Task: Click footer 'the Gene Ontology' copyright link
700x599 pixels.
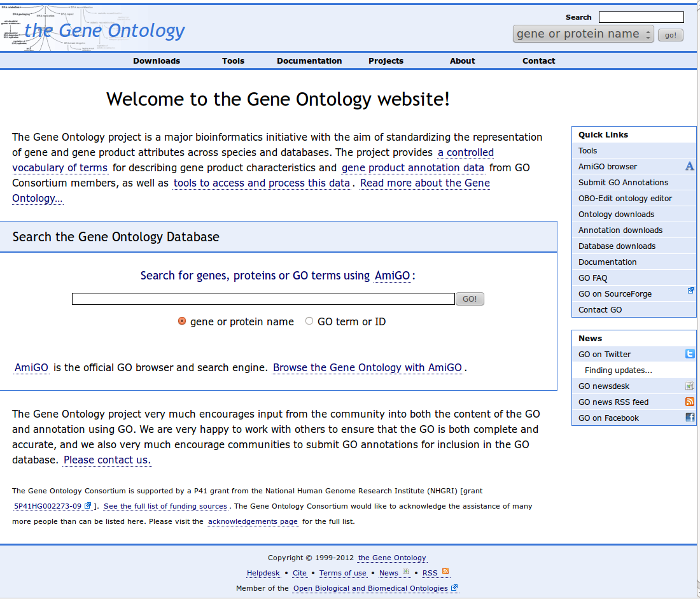Action: pyautogui.click(x=392, y=558)
